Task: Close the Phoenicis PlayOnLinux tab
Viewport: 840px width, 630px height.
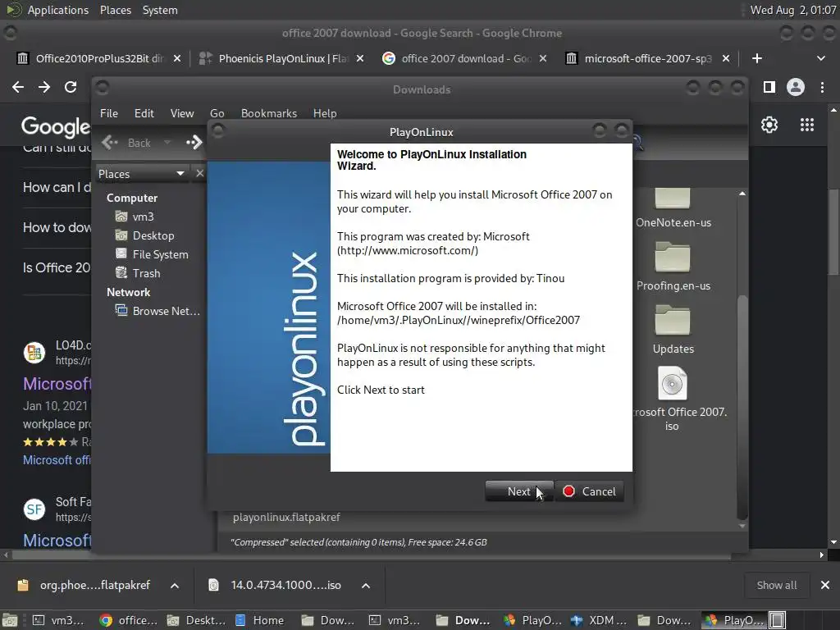Action: [x=360, y=58]
